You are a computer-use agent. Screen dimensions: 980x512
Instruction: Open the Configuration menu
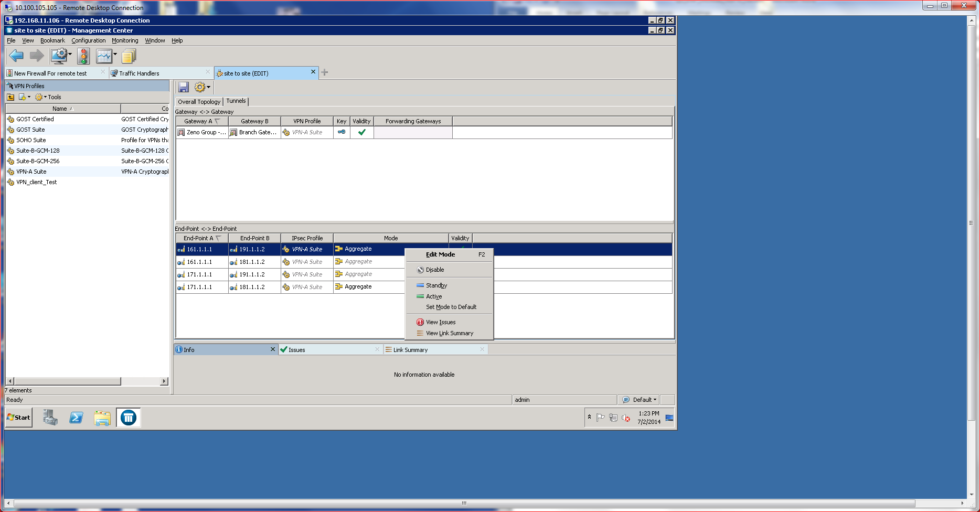[89, 40]
